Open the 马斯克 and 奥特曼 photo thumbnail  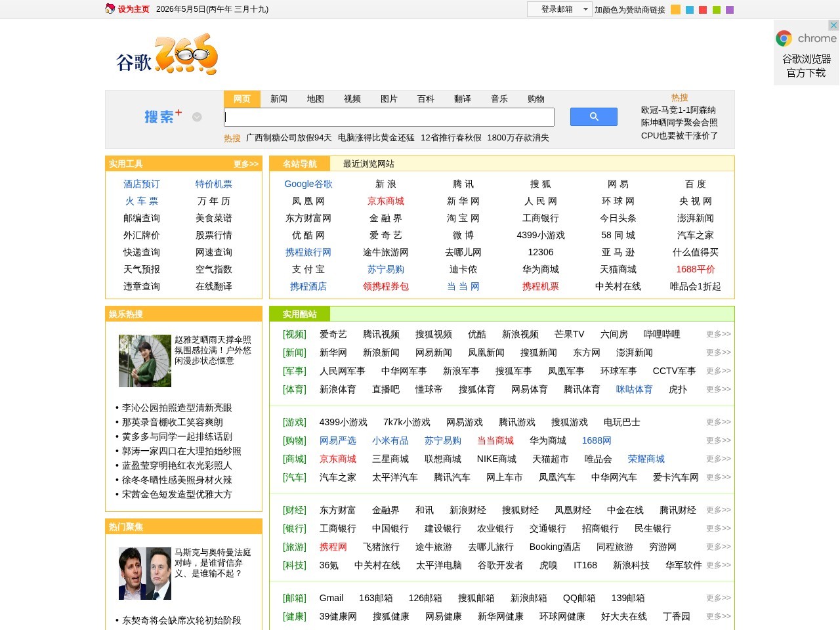pyautogui.click(x=145, y=574)
